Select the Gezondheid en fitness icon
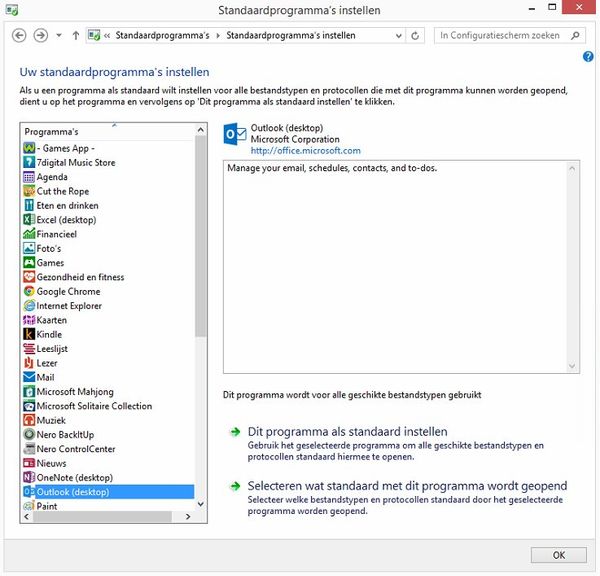This screenshot has height=576, width=600. click(29, 277)
